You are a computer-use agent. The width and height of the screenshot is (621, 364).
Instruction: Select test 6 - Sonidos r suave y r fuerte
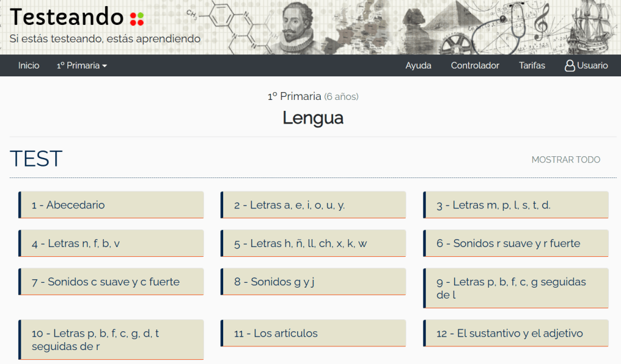coord(515,243)
